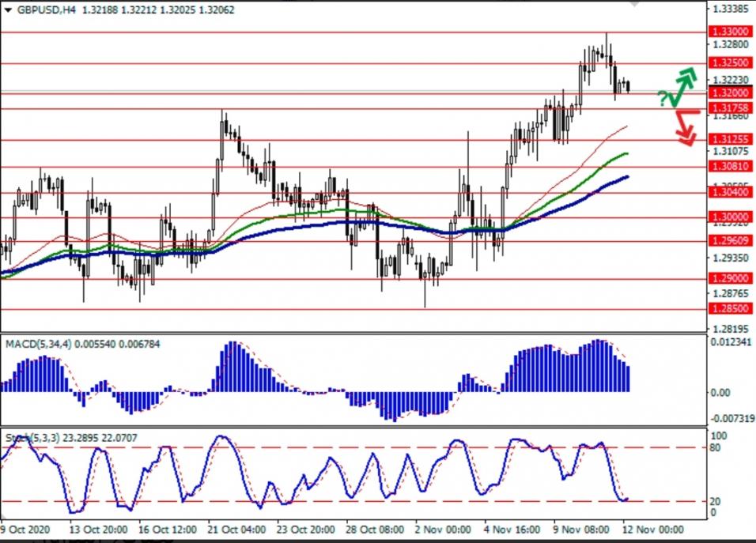Click the 1.32000 current price level label
The height and width of the screenshot is (543, 756).
pyautogui.click(x=731, y=92)
